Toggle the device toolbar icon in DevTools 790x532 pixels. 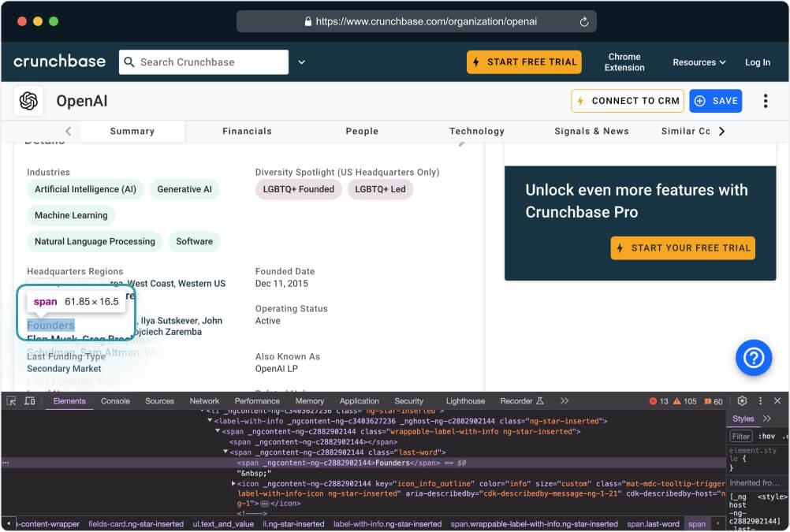(x=29, y=401)
